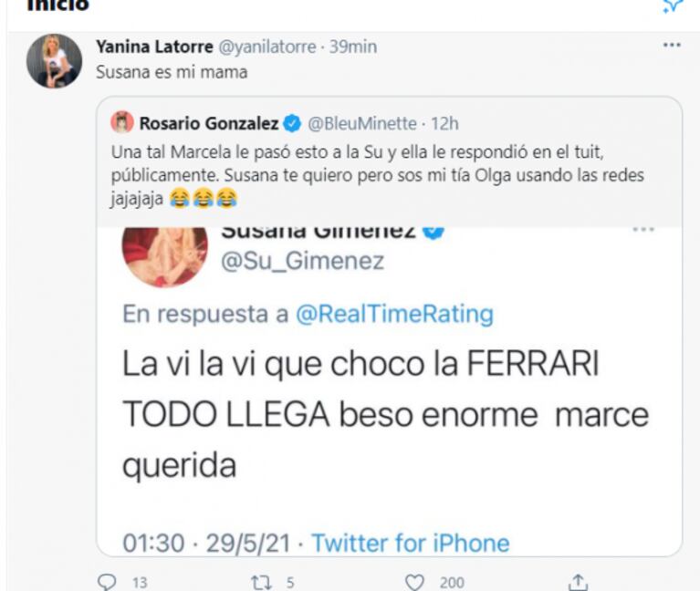Viewport: 700px width, 591px height.
Task: Open Yanina Latorre's profile picture
Action: (x=54, y=61)
